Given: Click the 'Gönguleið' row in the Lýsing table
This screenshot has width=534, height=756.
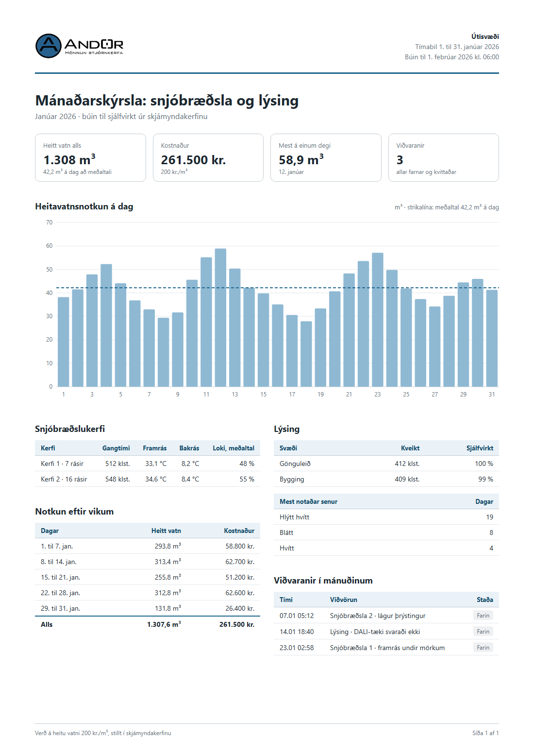Looking at the screenshot, I should (386, 464).
